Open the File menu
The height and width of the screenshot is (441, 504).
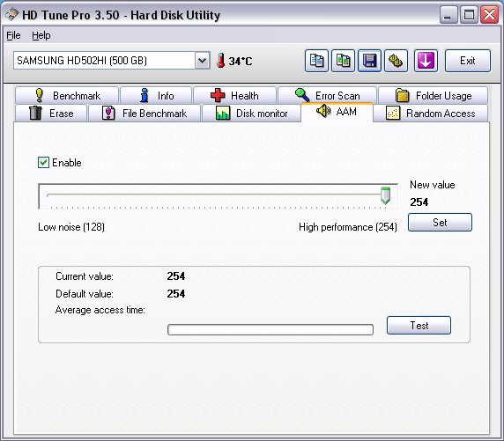(x=13, y=35)
